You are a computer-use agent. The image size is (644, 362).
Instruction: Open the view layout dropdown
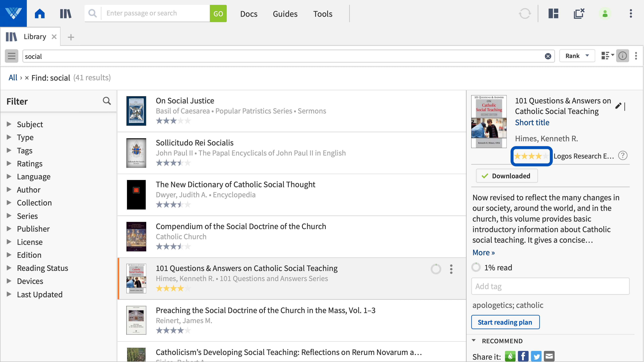point(607,56)
